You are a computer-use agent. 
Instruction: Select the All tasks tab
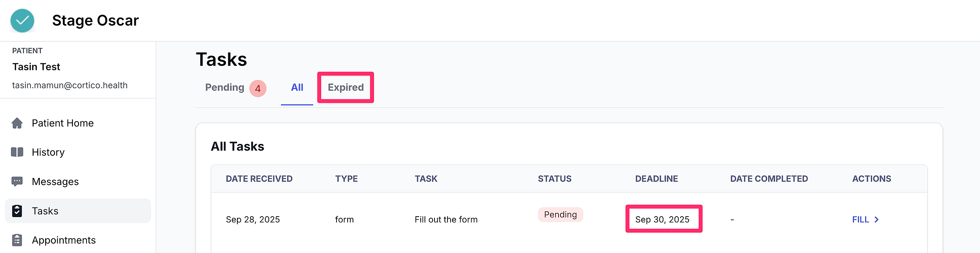tap(297, 88)
